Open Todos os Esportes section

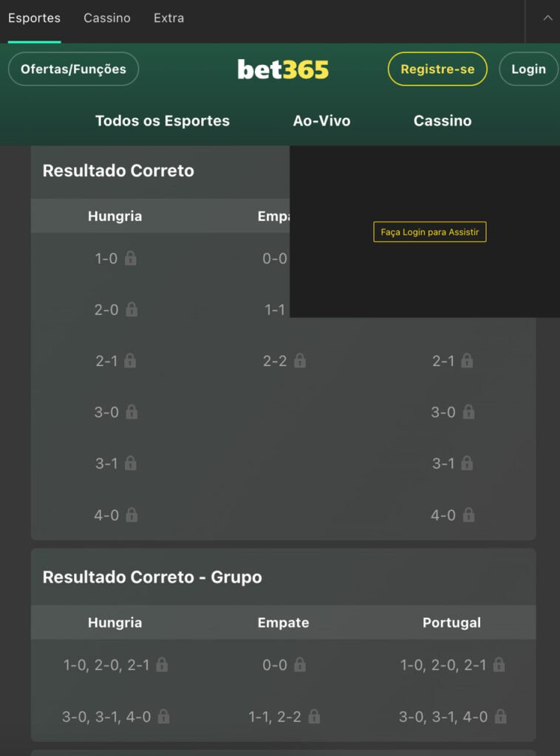point(162,120)
